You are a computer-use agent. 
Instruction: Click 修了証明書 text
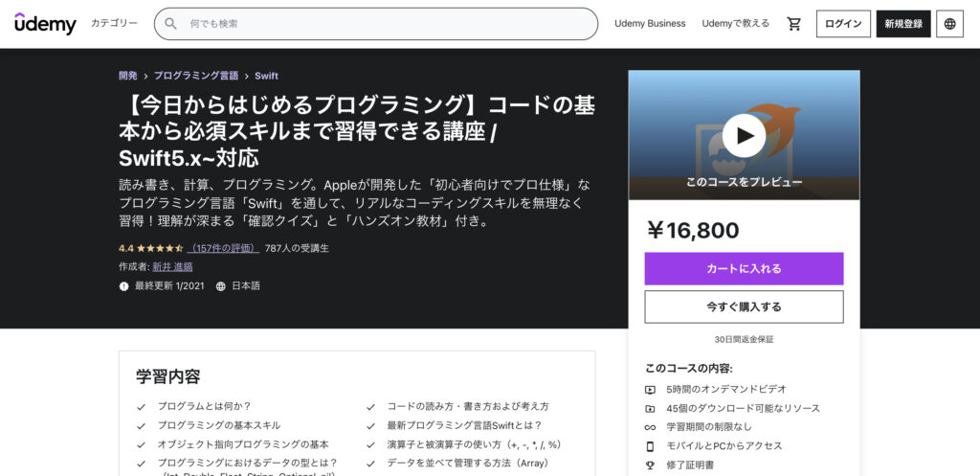tap(690, 465)
